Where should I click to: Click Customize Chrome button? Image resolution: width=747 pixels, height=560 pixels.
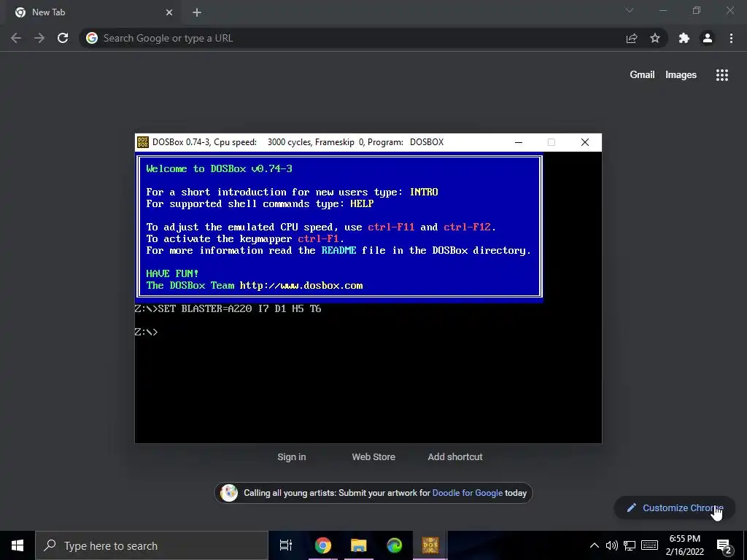[675, 507]
